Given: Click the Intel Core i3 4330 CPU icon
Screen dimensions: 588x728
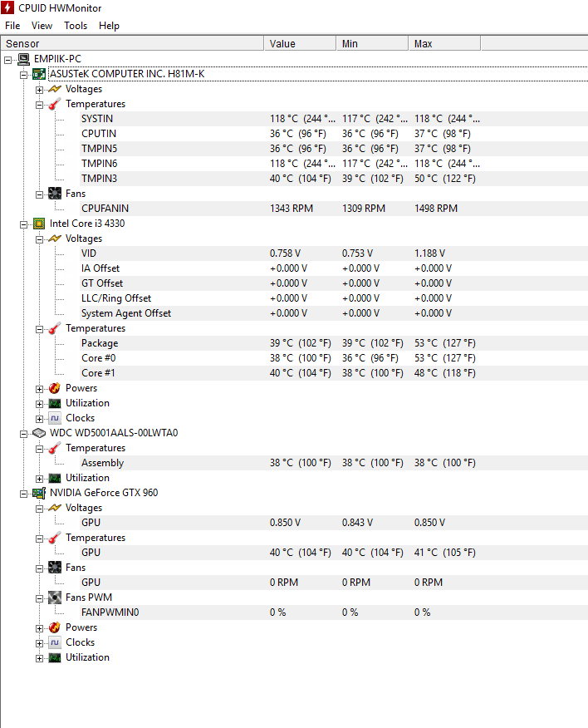Looking at the screenshot, I should [x=39, y=224].
